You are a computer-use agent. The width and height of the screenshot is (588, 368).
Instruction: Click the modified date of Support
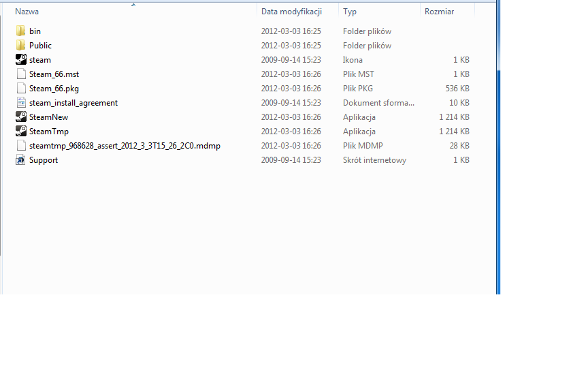point(291,160)
